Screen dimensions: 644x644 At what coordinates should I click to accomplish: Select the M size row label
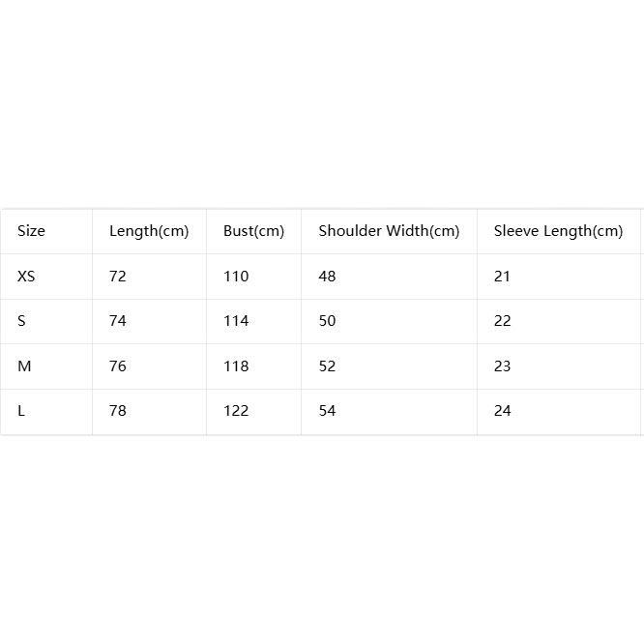click(x=24, y=366)
